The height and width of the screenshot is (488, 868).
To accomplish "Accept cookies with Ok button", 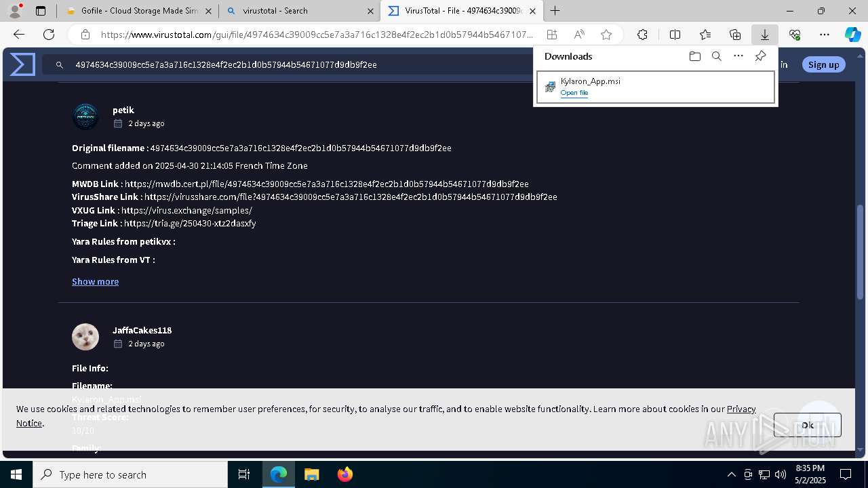I will pyautogui.click(x=807, y=425).
